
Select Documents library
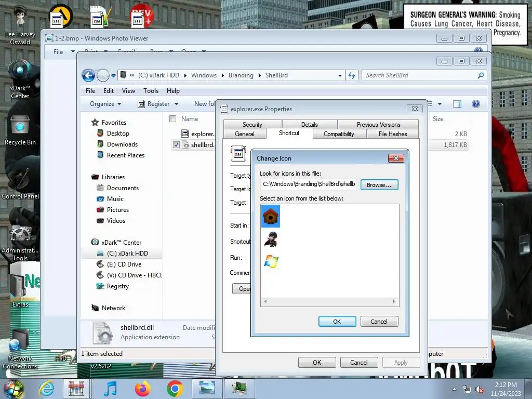[x=123, y=188]
